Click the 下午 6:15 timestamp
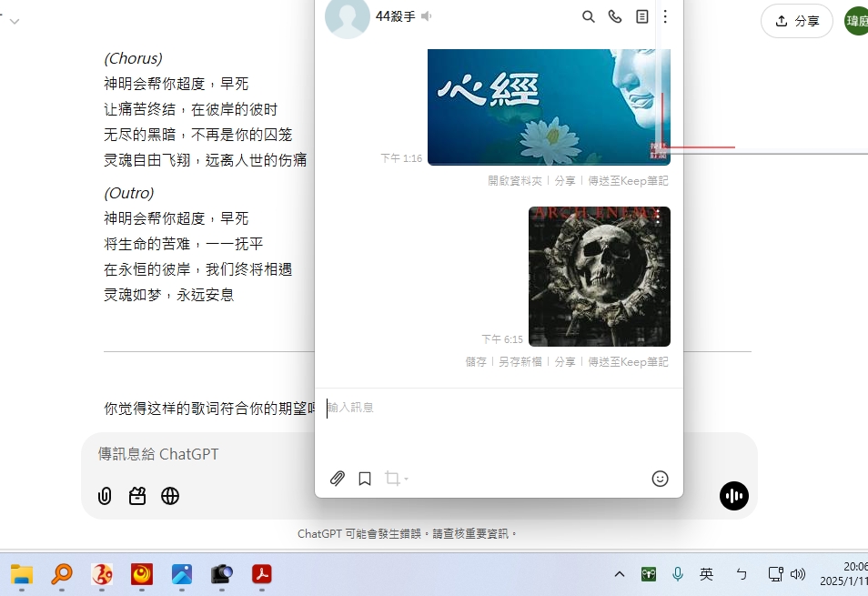This screenshot has width=868, height=596. click(x=502, y=339)
